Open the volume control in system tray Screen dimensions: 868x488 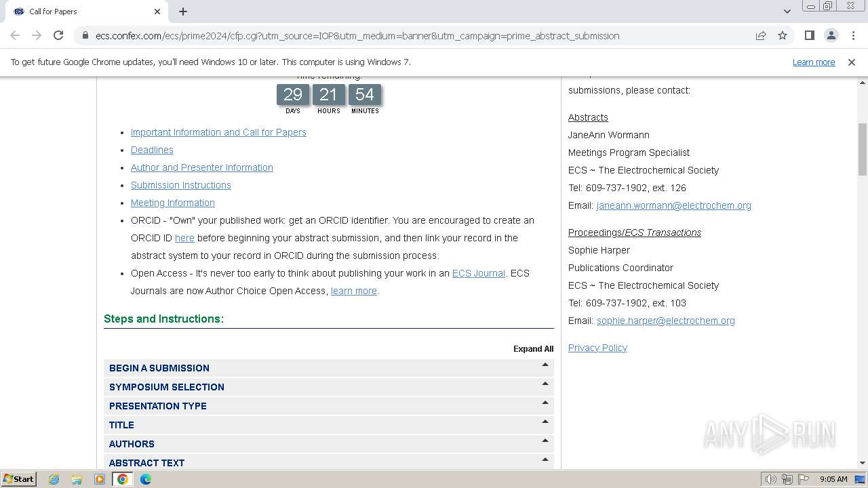(770, 479)
